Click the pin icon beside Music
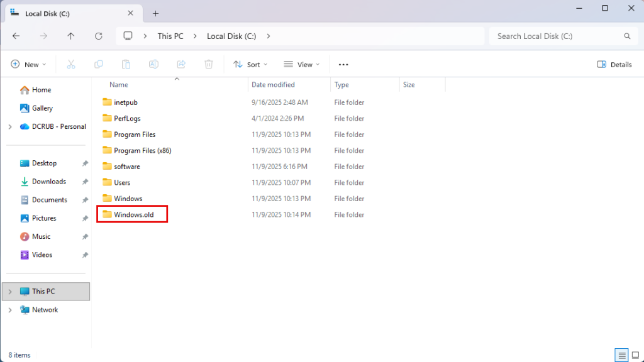This screenshot has height=362, width=644. coord(85,237)
